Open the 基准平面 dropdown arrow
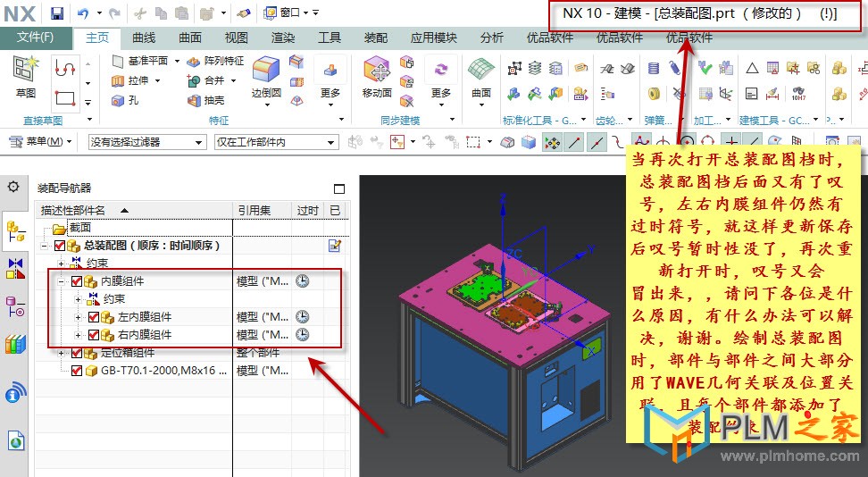The image size is (868, 477). (x=177, y=61)
